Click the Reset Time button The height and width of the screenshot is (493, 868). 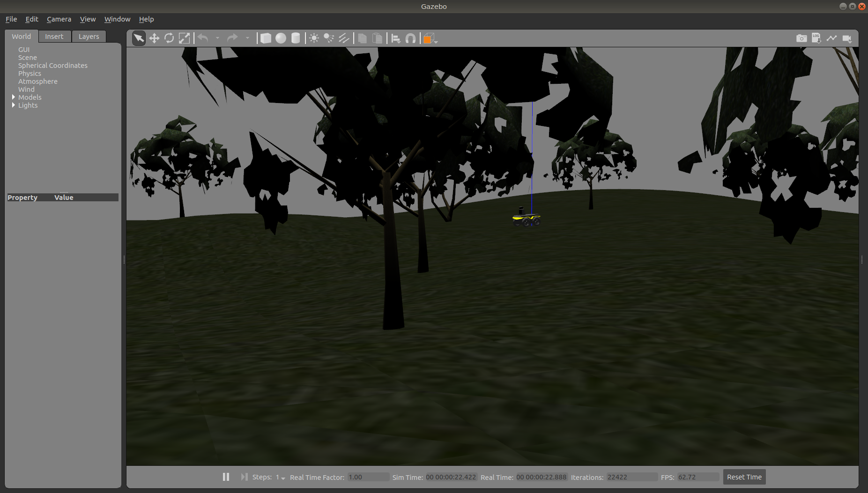(x=744, y=477)
